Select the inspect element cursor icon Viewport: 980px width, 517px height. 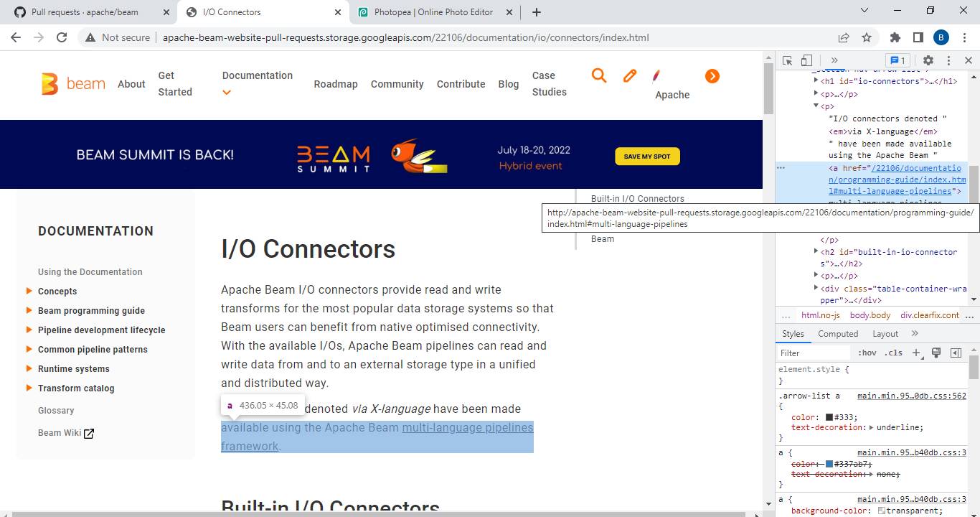[x=786, y=60]
